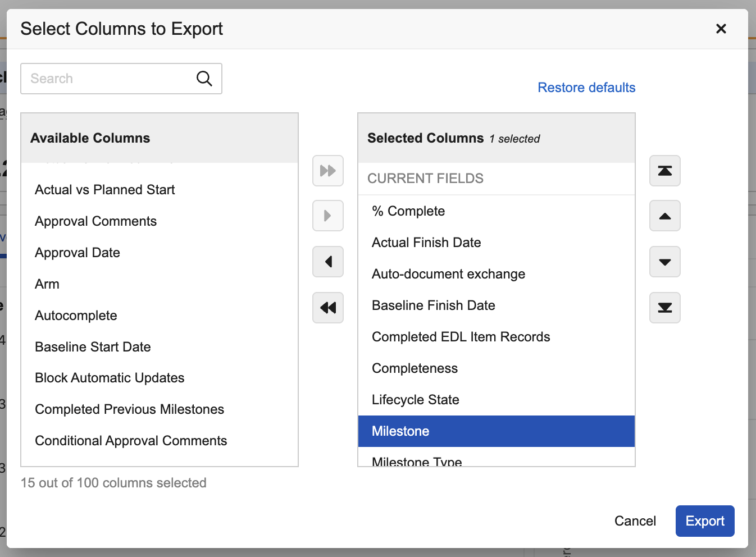756x557 pixels.
Task: Focus the column Search field
Action: (107, 79)
